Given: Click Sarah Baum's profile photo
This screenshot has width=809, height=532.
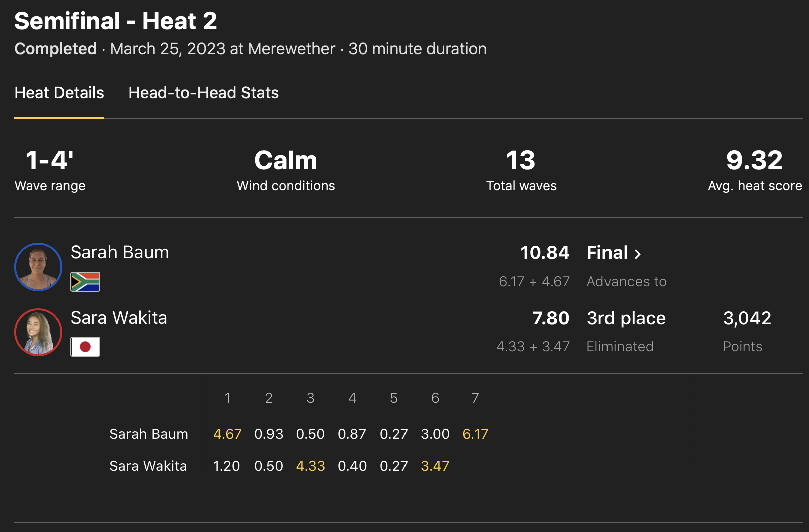Looking at the screenshot, I should point(38,267).
